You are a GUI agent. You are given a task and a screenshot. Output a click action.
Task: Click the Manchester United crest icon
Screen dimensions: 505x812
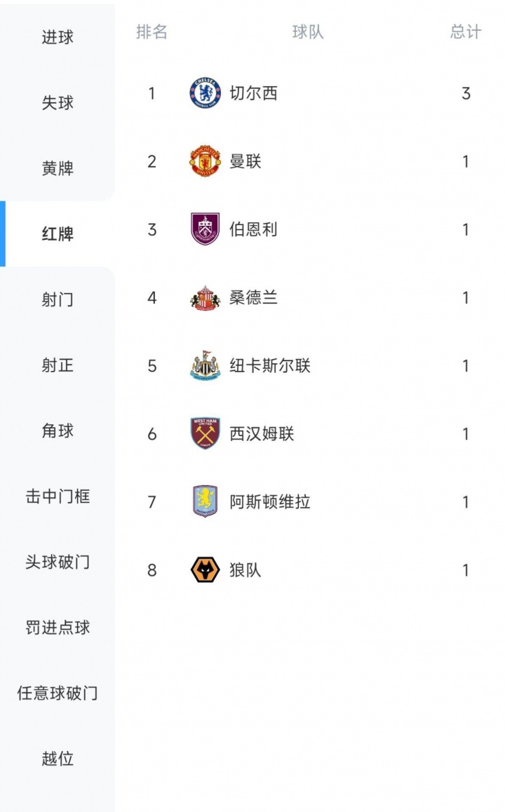pos(205,161)
